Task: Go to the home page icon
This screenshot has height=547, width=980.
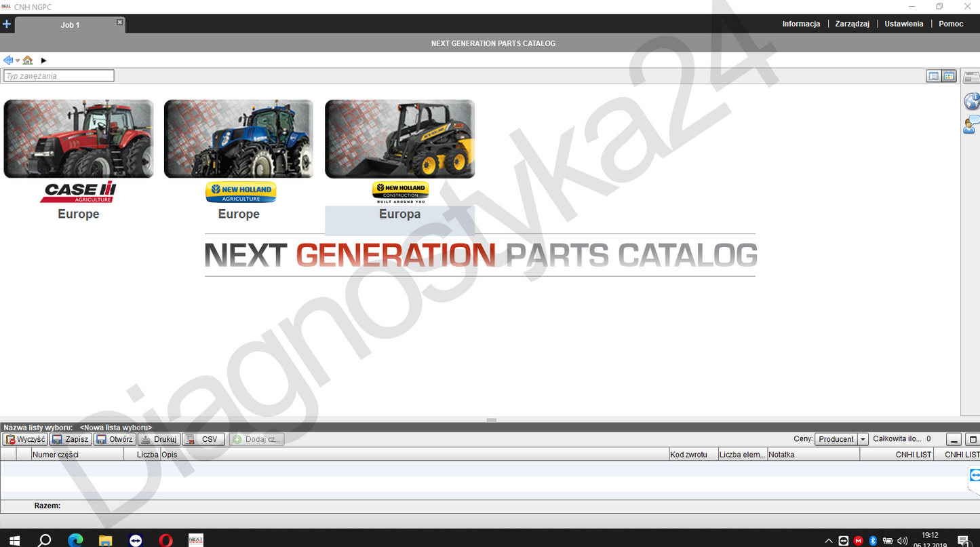Action: click(28, 60)
